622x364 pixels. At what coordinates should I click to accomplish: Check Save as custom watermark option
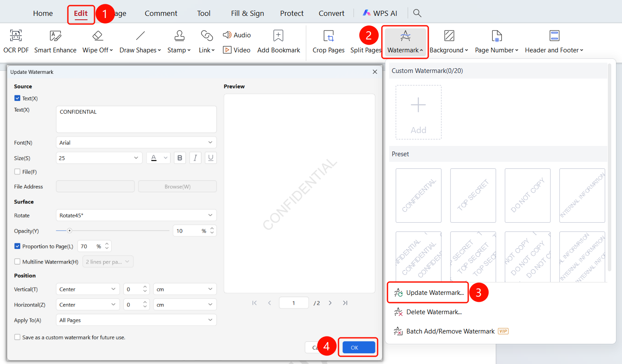click(17, 337)
